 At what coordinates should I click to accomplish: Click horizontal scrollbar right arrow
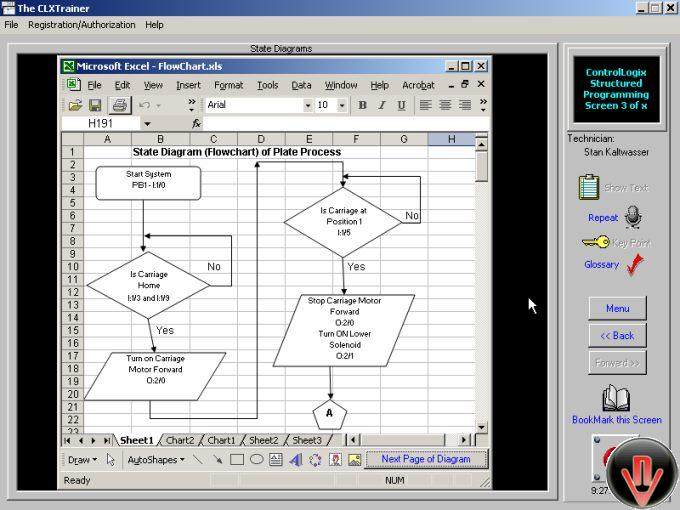point(464,440)
